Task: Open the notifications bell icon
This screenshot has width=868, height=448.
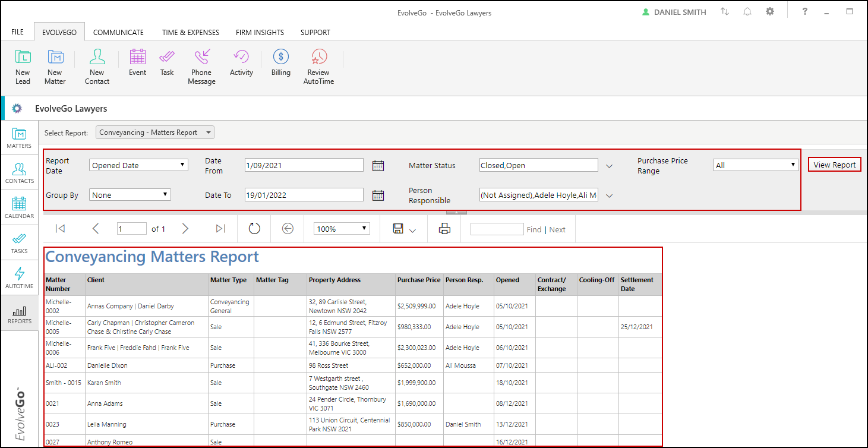Action: click(x=747, y=12)
